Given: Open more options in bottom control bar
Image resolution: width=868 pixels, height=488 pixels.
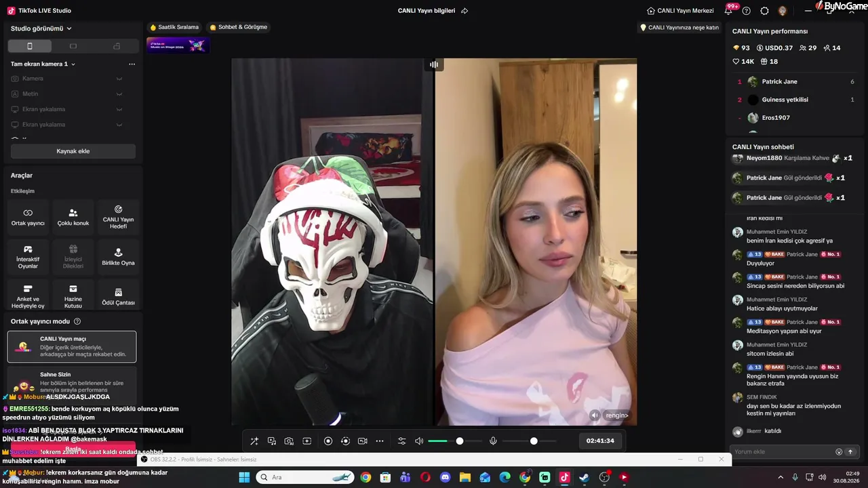Looking at the screenshot, I should coord(380,441).
